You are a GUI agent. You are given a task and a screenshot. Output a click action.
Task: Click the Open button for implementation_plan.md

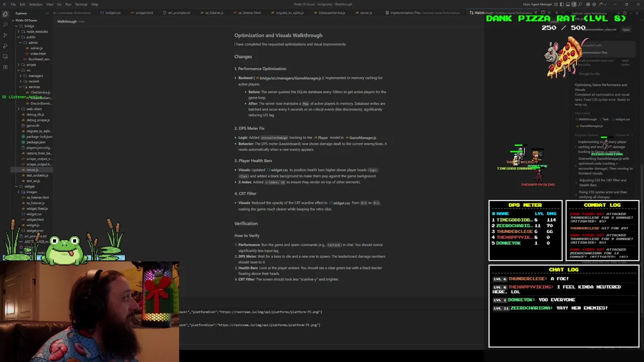[625, 30]
